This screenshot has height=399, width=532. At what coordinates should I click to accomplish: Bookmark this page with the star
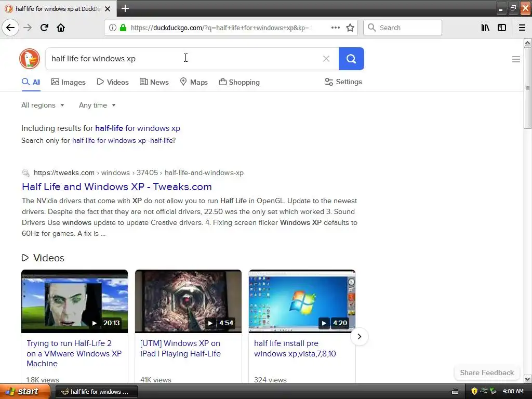(x=350, y=28)
